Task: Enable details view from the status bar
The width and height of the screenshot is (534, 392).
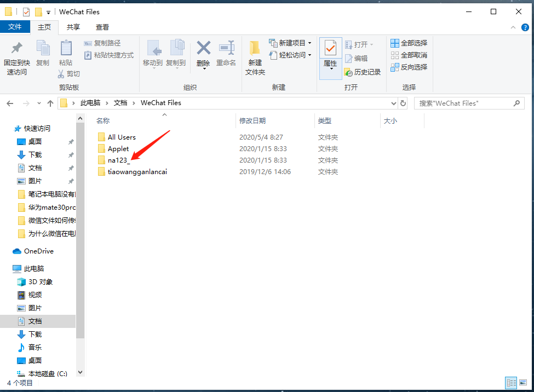Action: [x=511, y=383]
